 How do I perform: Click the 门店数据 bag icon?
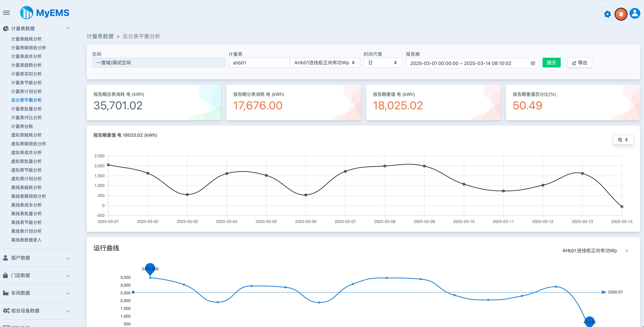tap(6, 275)
